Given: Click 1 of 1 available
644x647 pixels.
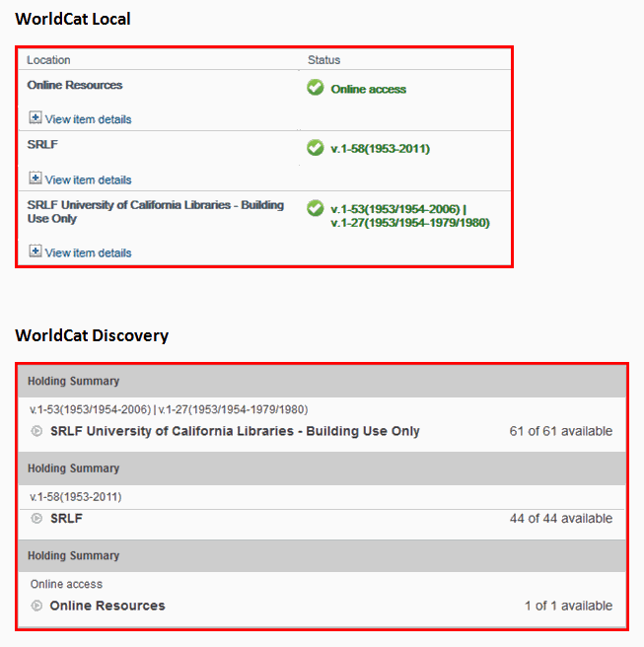Looking at the screenshot, I should 568,606.
